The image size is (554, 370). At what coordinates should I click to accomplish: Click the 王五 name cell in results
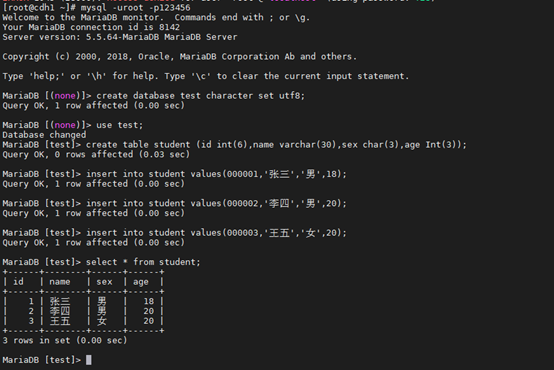[60, 321]
